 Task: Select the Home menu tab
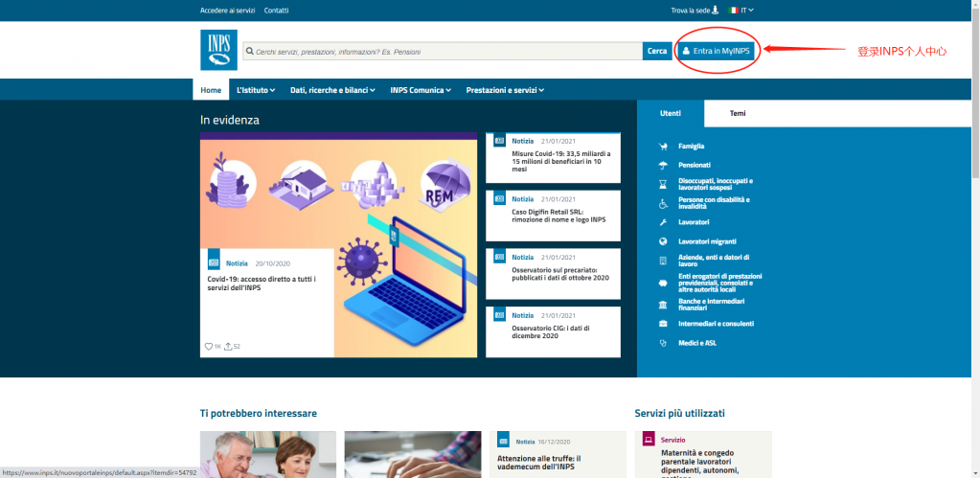tap(211, 90)
